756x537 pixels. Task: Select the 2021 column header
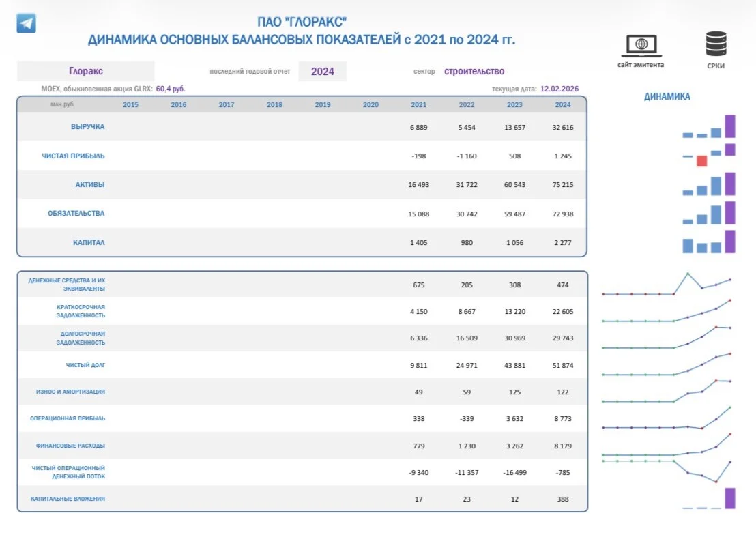[x=418, y=104]
